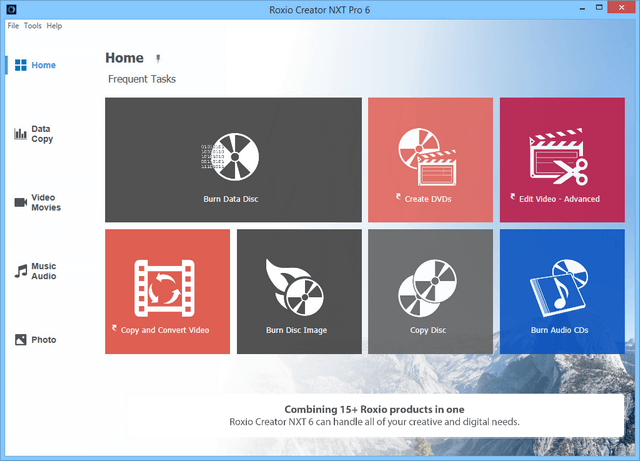
Task: Click the Burn Disc Image label
Action: point(297,330)
